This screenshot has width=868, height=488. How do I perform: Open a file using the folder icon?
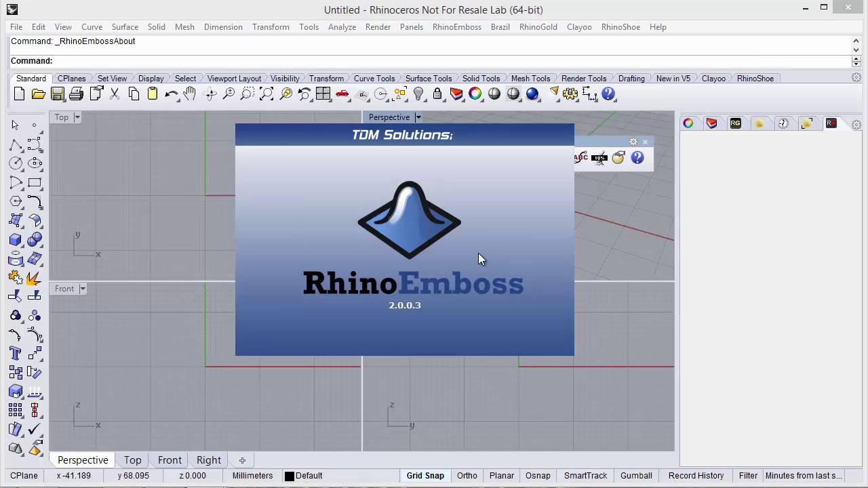coord(38,94)
